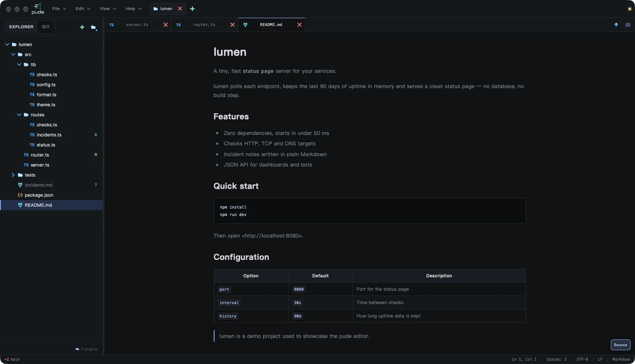
Task: Click the M status badge beside router.ts
Action: (96, 155)
